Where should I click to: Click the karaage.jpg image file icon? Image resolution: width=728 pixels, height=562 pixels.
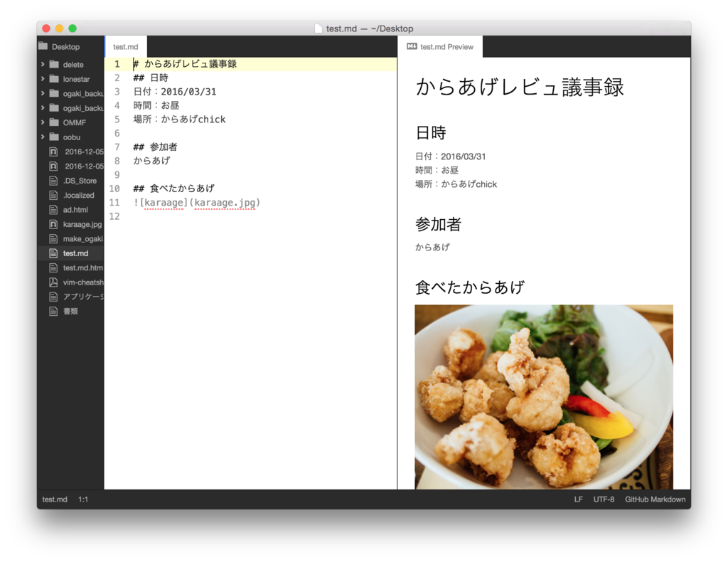pos(53,224)
